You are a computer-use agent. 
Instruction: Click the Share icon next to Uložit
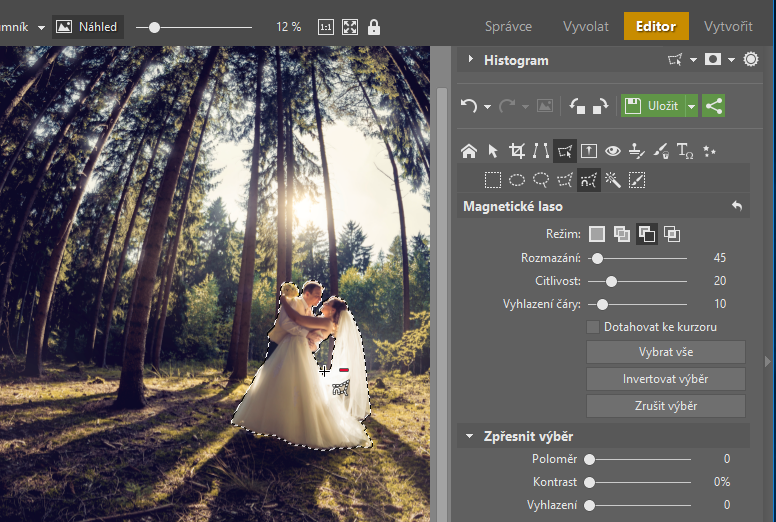713,105
